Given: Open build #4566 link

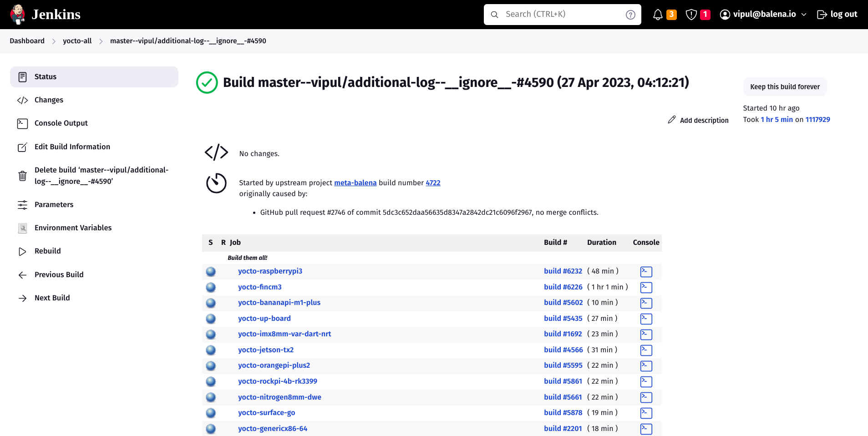Looking at the screenshot, I should [563, 350].
